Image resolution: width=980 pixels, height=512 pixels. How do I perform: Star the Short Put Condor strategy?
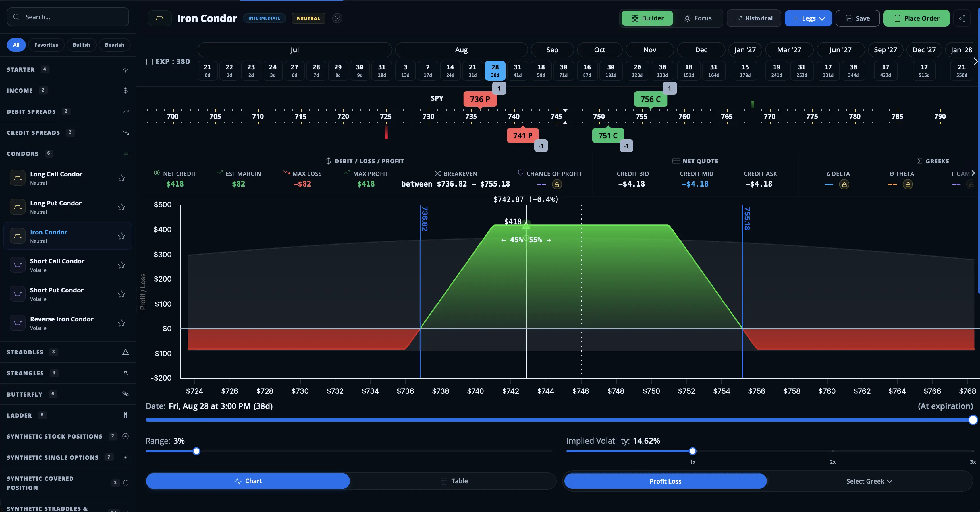[121, 294]
